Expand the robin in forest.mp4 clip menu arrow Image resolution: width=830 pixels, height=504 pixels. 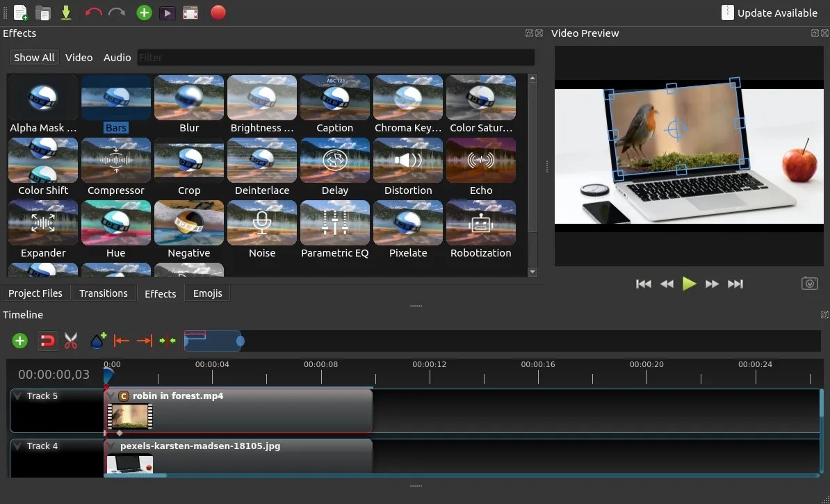click(111, 396)
